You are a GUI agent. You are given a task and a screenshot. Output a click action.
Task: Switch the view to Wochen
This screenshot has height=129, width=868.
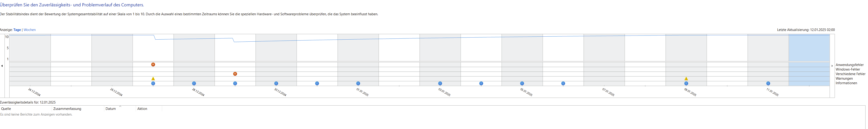tap(29, 30)
